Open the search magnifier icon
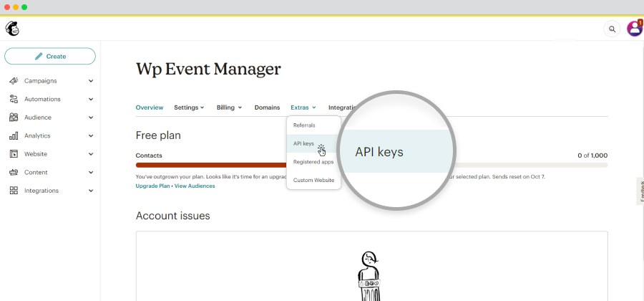The height and width of the screenshot is (301, 644). point(612,29)
